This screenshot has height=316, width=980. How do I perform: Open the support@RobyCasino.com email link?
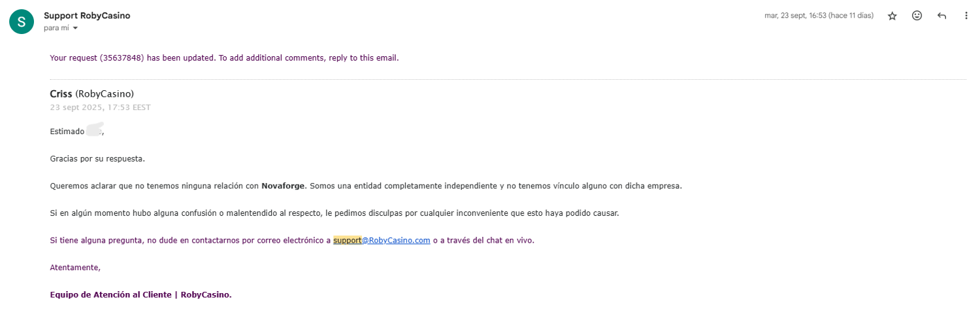(382, 240)
